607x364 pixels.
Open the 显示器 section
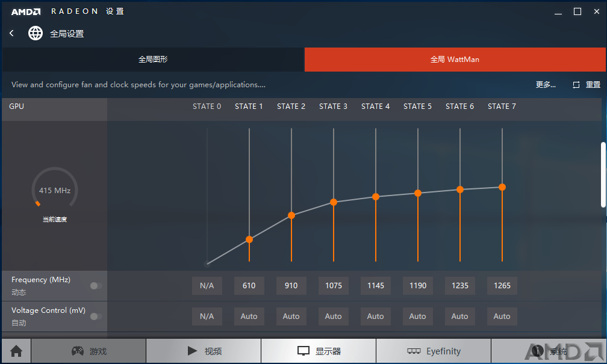tap(319, 351)
